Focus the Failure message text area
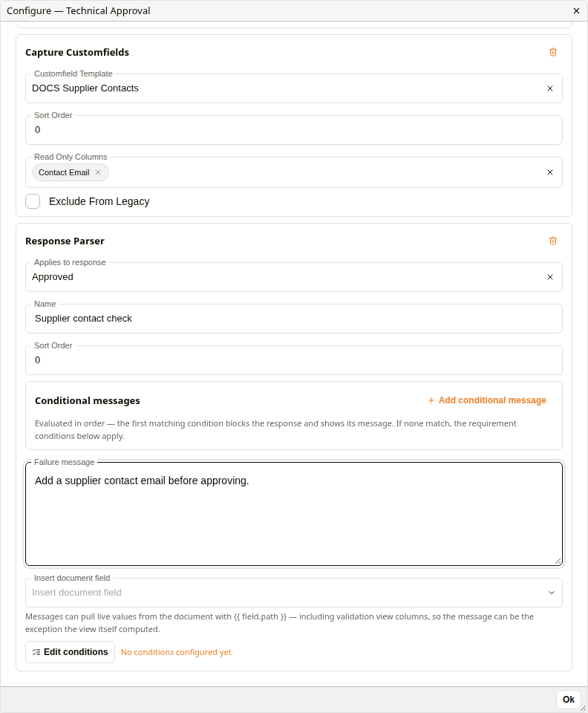This screenshot has width=588, height=713. click(x=294, y=514)
